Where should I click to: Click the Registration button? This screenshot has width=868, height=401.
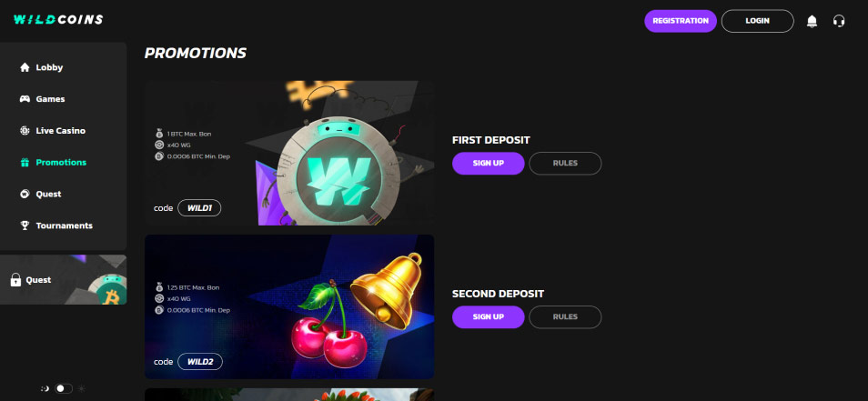pyautogui.click(x=681, y=21)
